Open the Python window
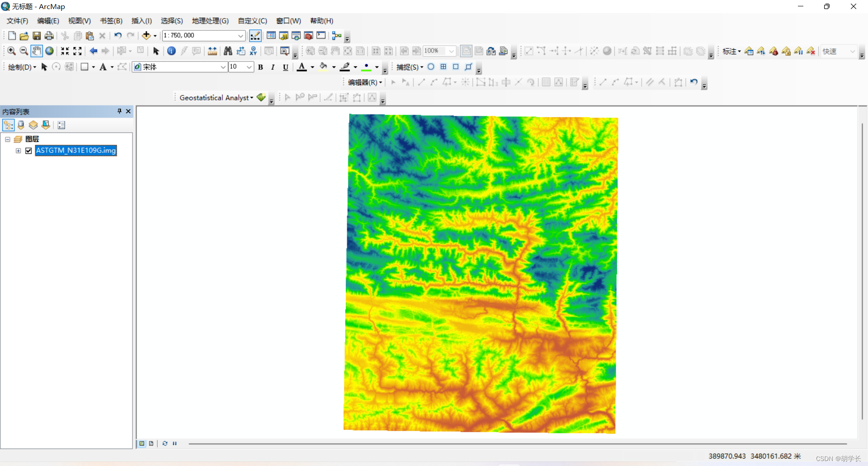The image size is (868, 466). (x=321, y=36)
